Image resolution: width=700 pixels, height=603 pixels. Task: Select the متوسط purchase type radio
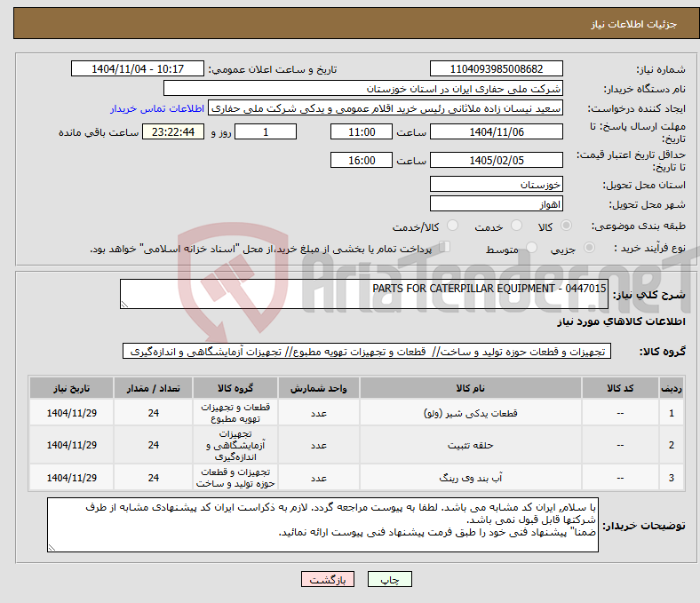click(x=532, y=247)
